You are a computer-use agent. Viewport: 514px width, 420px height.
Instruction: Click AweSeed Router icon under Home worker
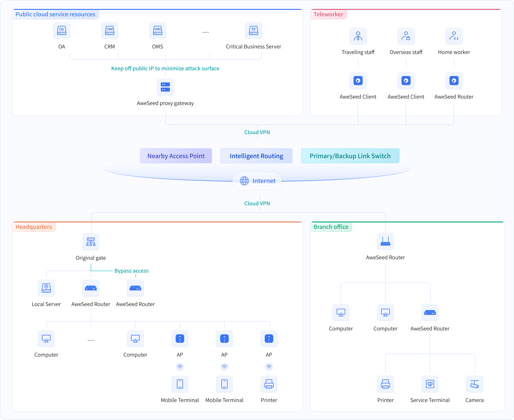coord(454,81)
